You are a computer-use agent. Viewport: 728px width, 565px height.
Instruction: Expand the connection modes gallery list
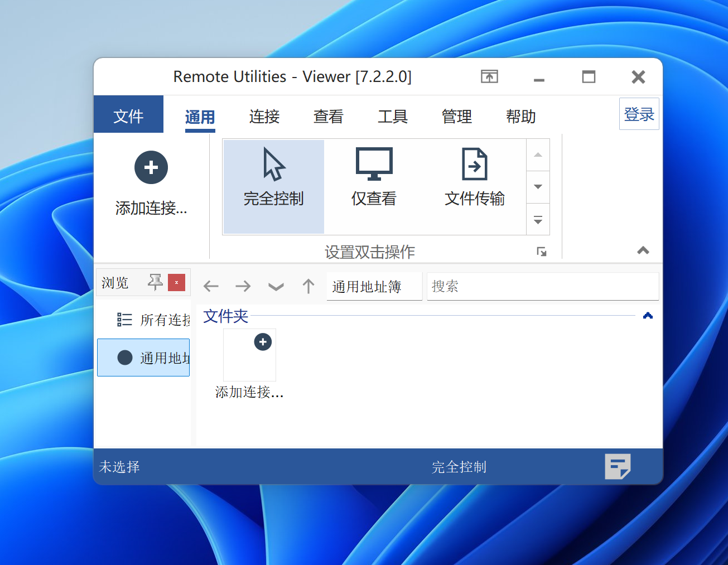(538, 219)
